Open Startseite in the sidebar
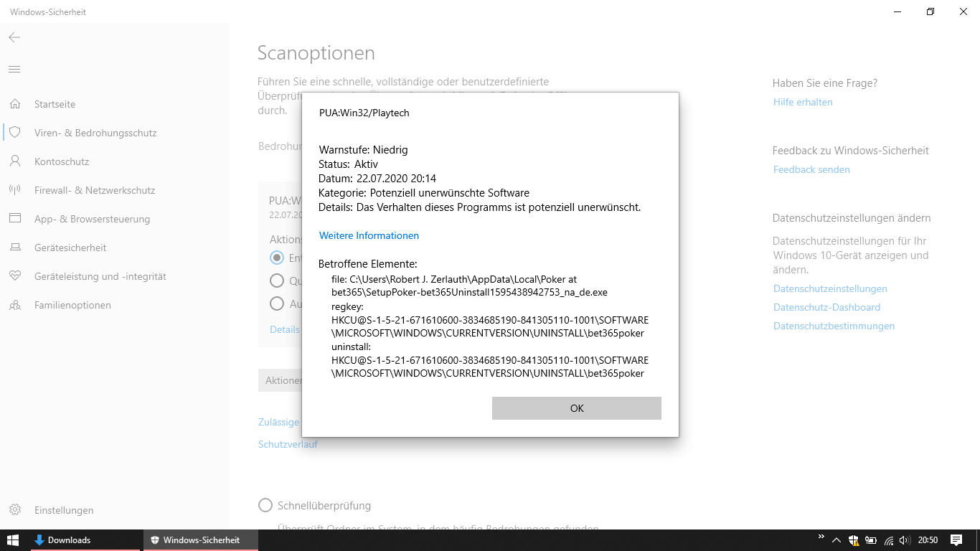Image resolution: width=980 pixels, height=551 pixels. click(x=55, y=104)
